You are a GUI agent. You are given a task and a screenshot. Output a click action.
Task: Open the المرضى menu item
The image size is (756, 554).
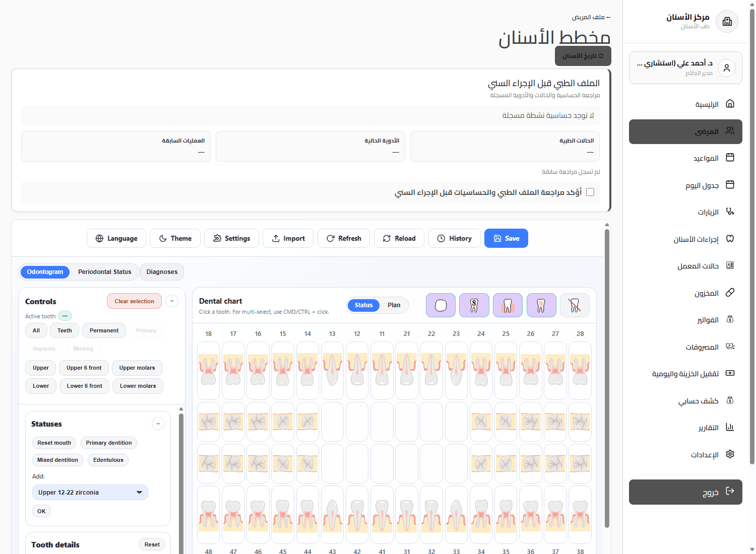[685, 131]
